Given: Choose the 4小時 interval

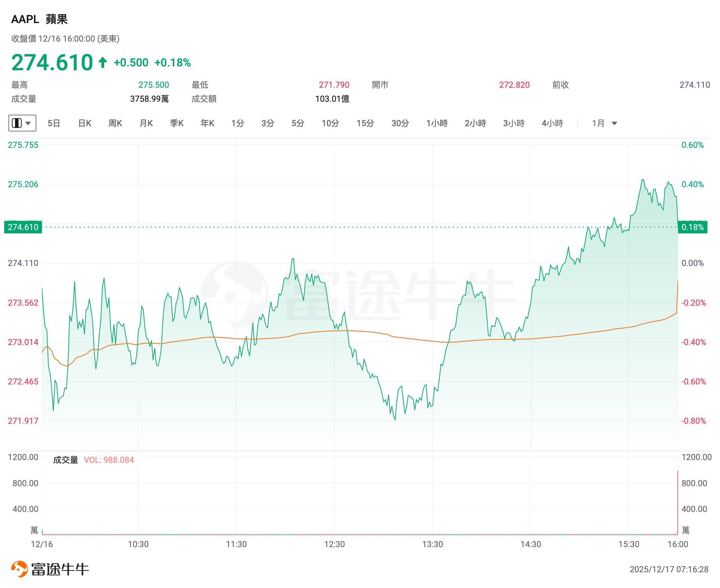Looking at the screenshot, I should (552, 123).
